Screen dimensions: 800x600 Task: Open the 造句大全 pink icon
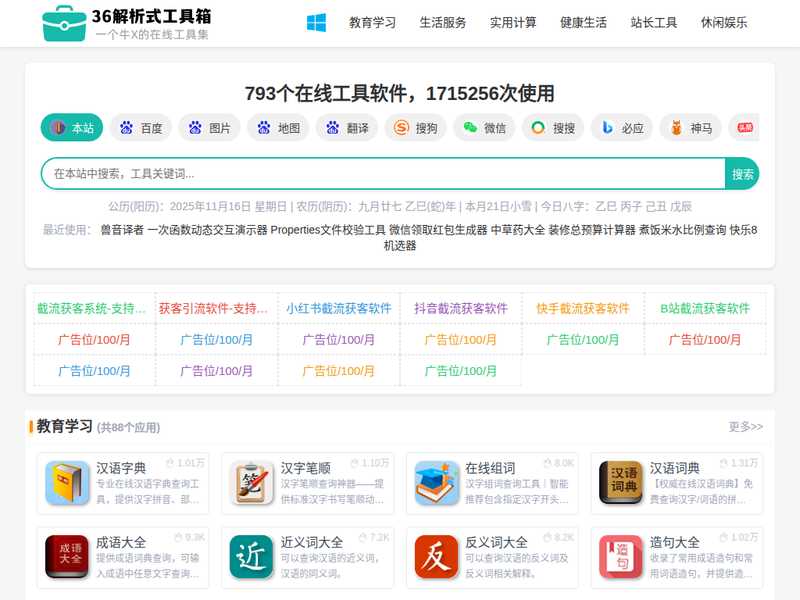[620, 556]
